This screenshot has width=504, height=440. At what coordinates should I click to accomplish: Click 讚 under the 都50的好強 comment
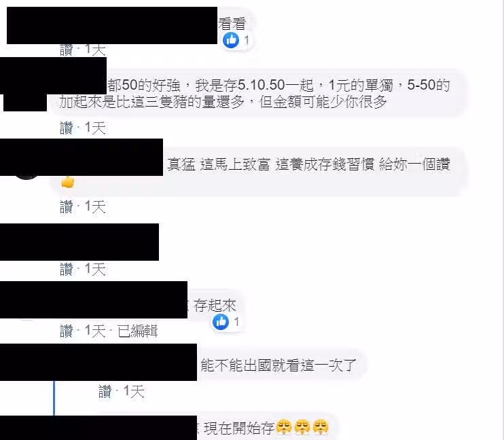click(67, 128)
